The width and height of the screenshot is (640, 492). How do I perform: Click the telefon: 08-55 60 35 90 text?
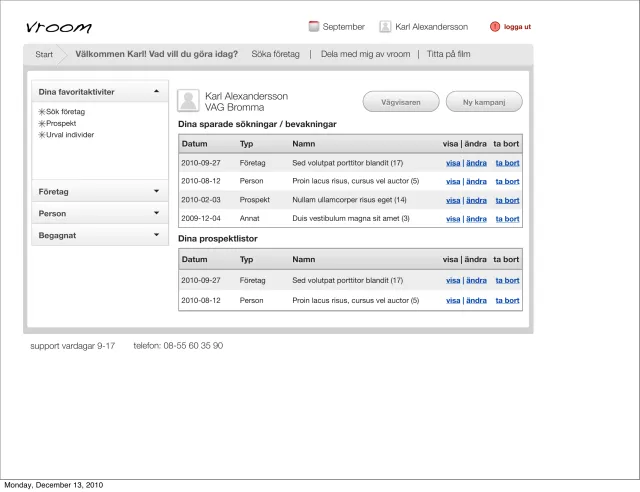[178, 346]
